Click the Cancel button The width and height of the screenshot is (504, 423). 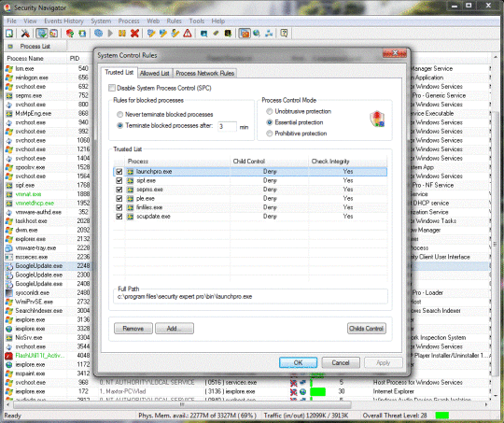click(x=341, y=362)
